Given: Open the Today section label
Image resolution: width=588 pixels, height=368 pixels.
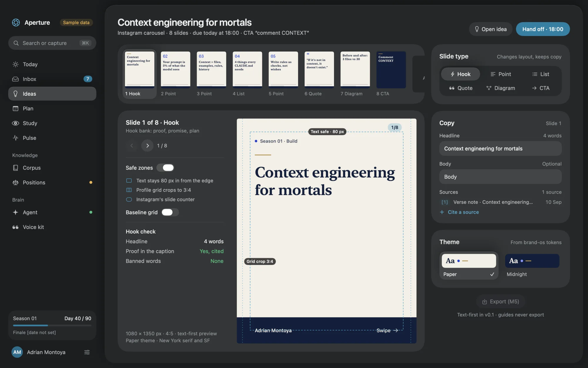Looking at the screenshot, I should pos(30,64).
